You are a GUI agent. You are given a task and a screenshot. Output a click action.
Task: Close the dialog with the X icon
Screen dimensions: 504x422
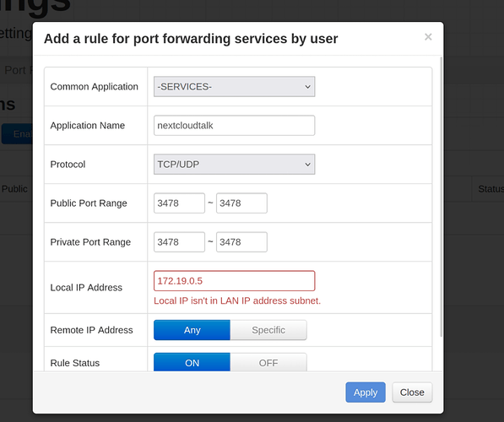[x=428, y=37]
